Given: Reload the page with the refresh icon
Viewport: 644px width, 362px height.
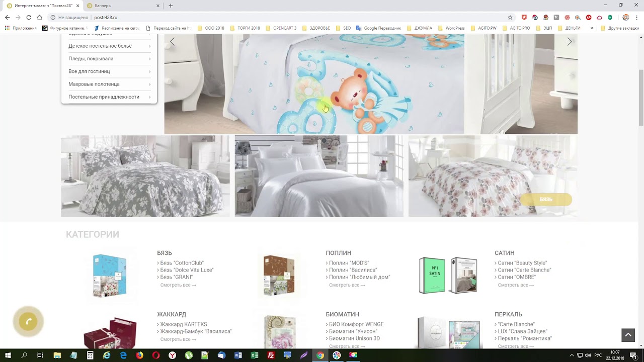Looking at the screenshot, I should [x=29, y=17].
